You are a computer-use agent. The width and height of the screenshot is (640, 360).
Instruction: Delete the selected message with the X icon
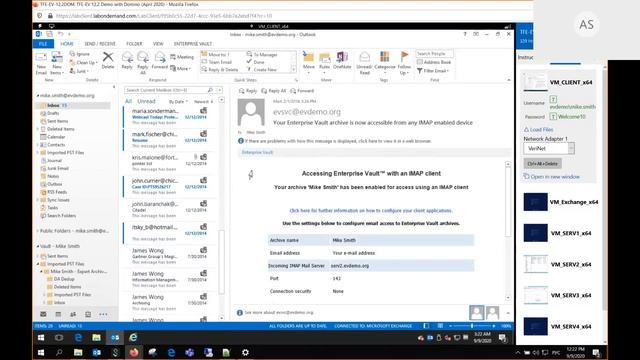(x=108, y=60)
